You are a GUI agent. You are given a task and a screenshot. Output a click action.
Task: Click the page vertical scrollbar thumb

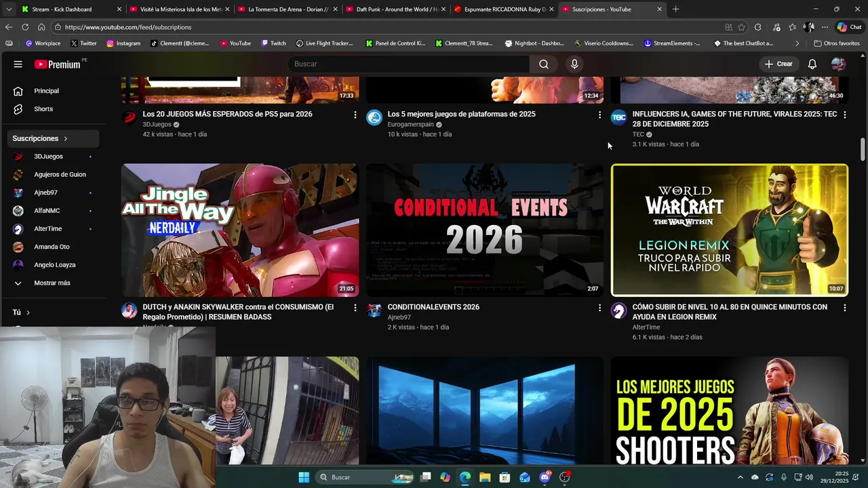pos(863,149)
